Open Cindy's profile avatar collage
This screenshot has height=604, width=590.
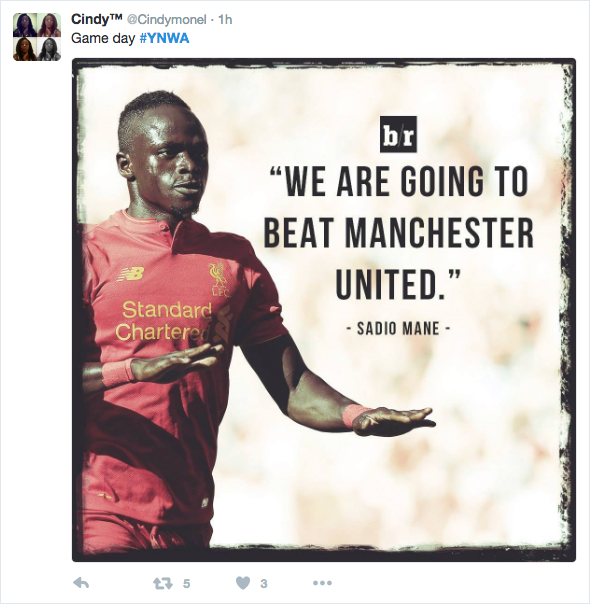[x=37, y=37]
